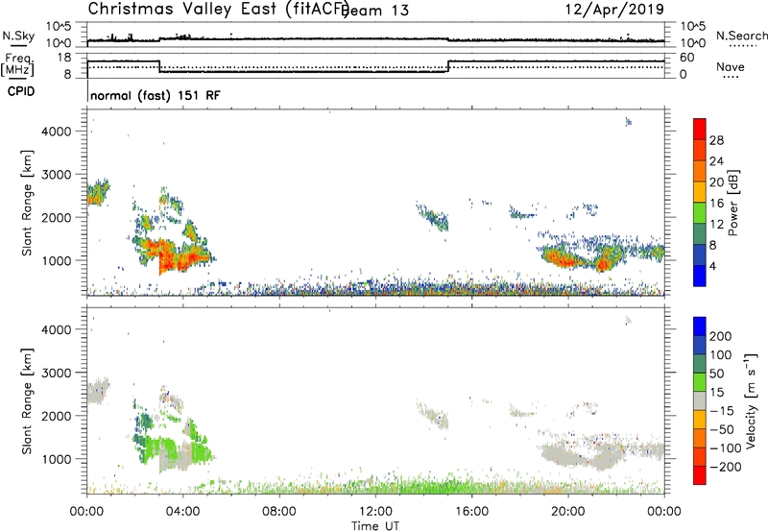Click the "200" label on velocity colorbar
Screen dimensions: 768x532
[721, 336]
